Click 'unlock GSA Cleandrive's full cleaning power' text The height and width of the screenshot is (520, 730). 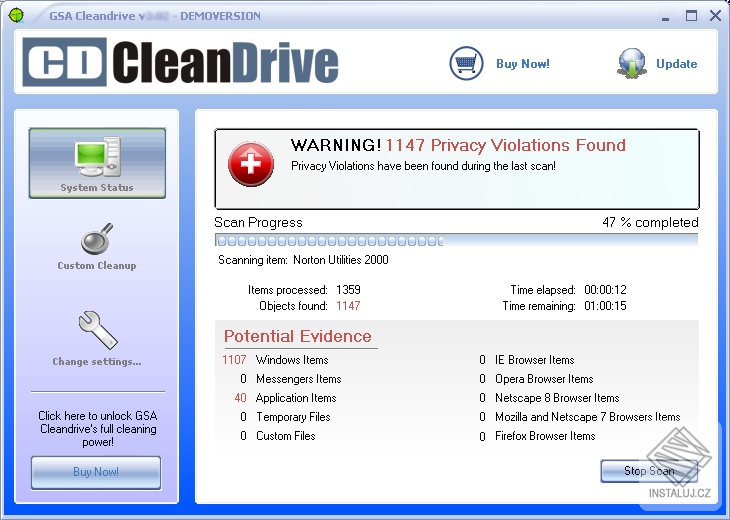[x=98, y=429]
